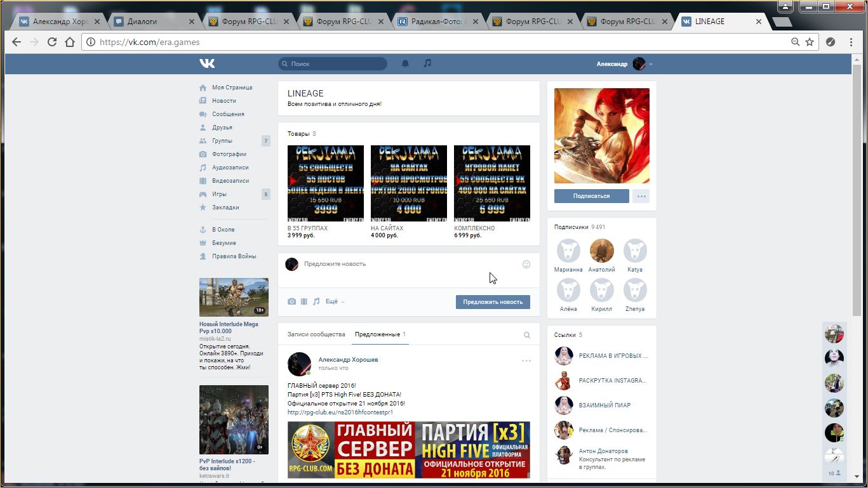This screenshot has height=488, width=868.
Task: Switch to the Диалоги browser tab
Action: tap(154, 22)
